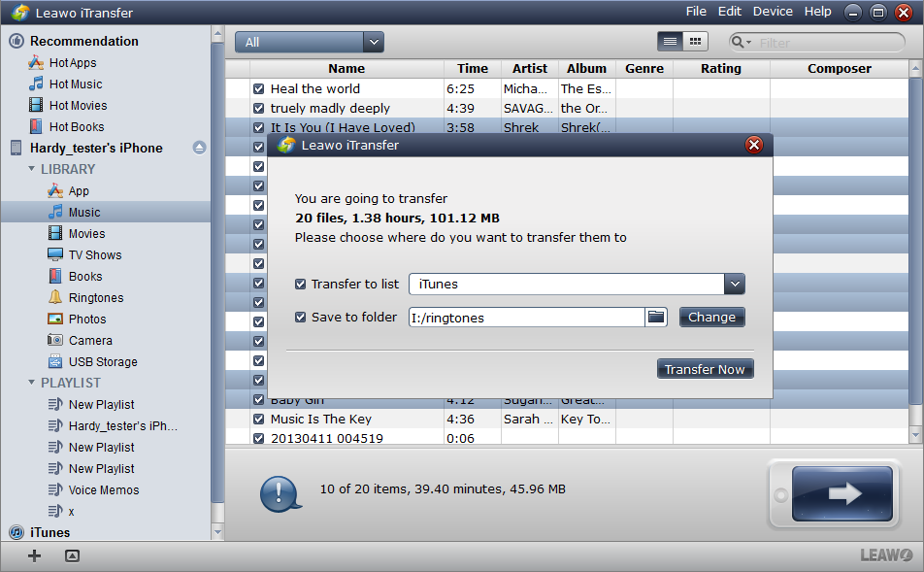Click the sidebar vertical scrollbar
The width and height of the screenshot is (924, 572).
pyautogui.click(x=217, y=273)
